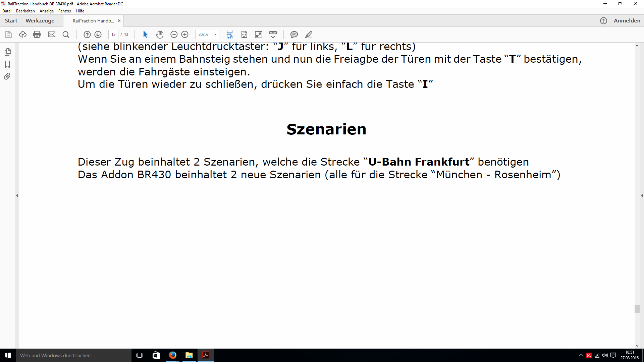Click the vertical scrollbar thumb
This screenshot has width=644, height=362.
pyautogui.click(x=637, y=309)
